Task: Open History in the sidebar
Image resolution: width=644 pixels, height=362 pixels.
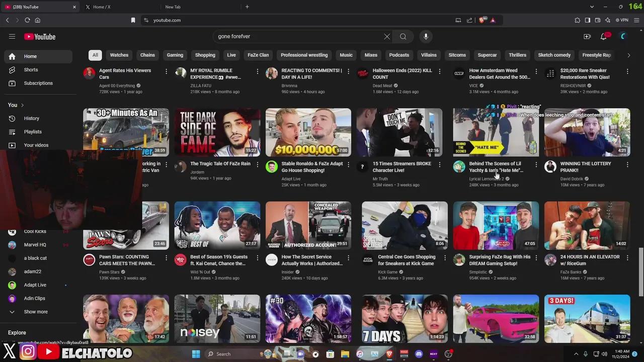Action: point(38,118)
